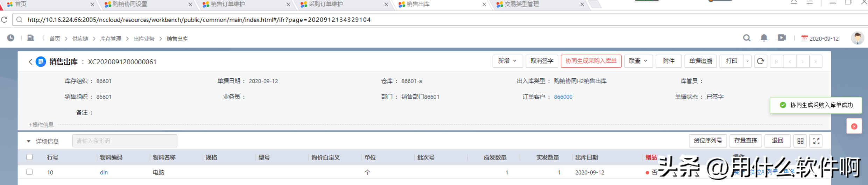868x185 pixels.
Task: Switch detail table to grid view icon
Action: click(x=800, y=141)
